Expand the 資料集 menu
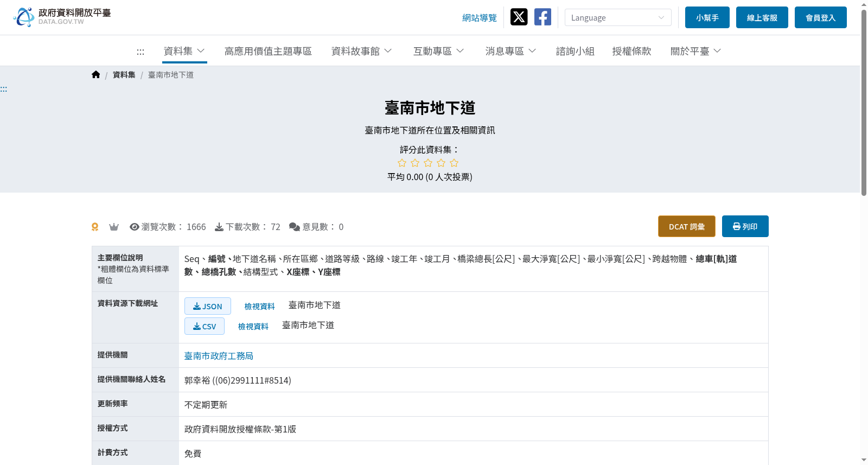 pyautogui.click(x=184, y=51)
